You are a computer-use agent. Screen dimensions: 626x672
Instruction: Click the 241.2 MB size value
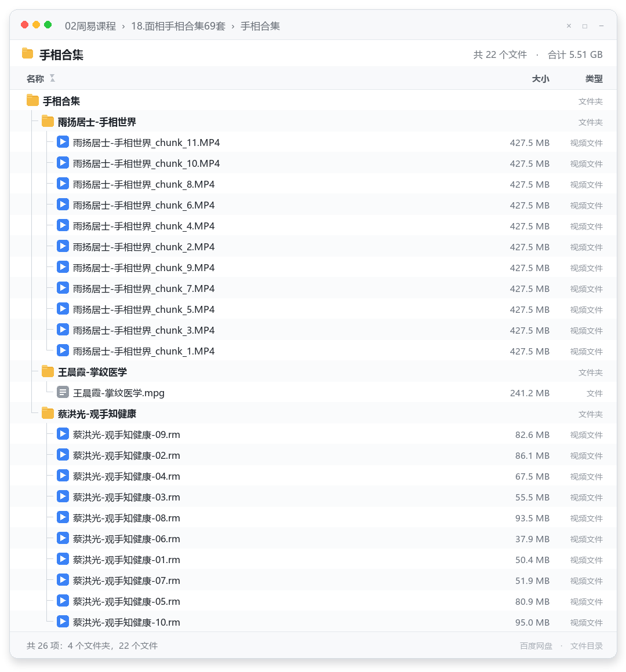530,393
